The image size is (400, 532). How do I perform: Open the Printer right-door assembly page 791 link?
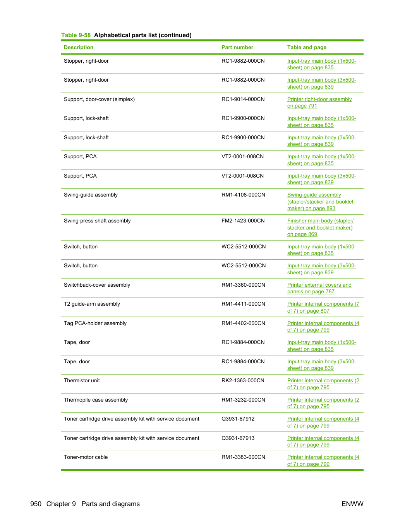click(x=319, y=103)
